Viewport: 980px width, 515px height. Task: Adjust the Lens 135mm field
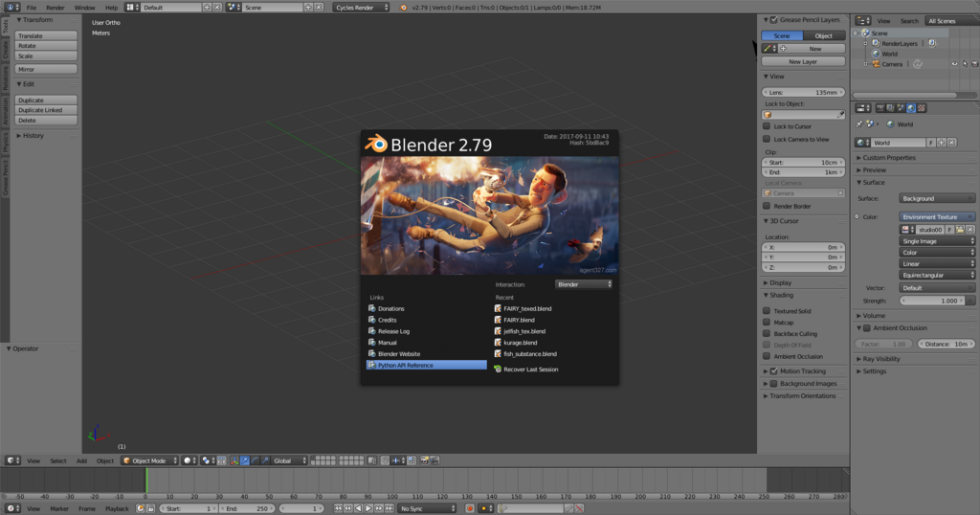click(x=804, y=92)
